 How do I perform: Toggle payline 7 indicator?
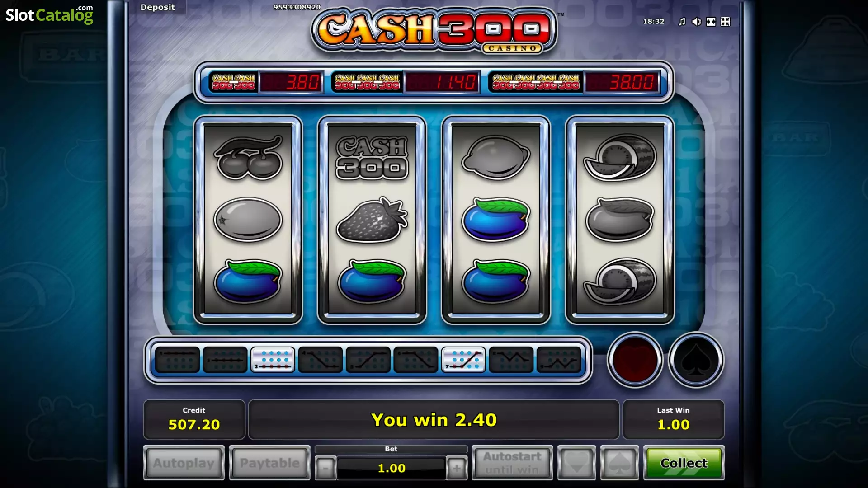click(463, 360)
